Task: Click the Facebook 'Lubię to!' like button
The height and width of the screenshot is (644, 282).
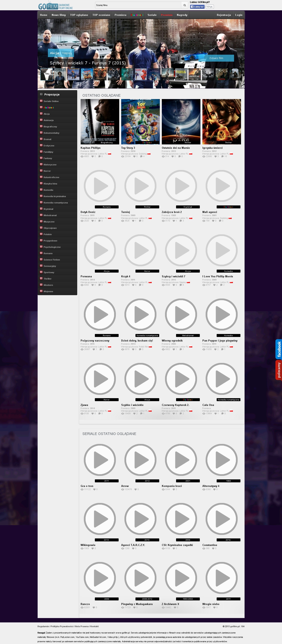Action: tap(197, 7)
